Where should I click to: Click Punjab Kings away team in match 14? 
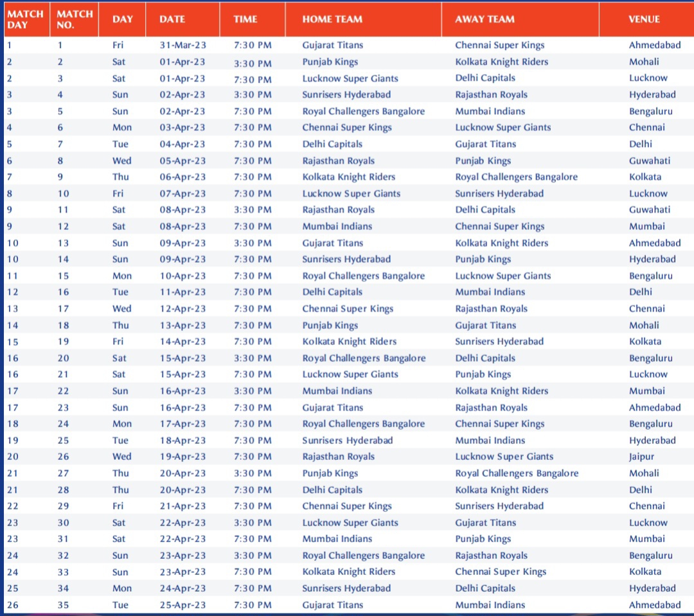(483, 260)
